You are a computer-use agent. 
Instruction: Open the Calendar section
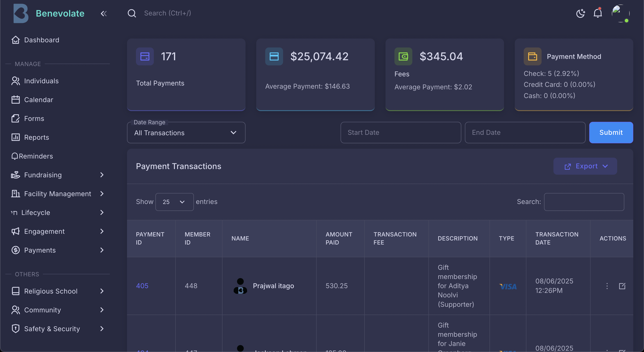39,100
